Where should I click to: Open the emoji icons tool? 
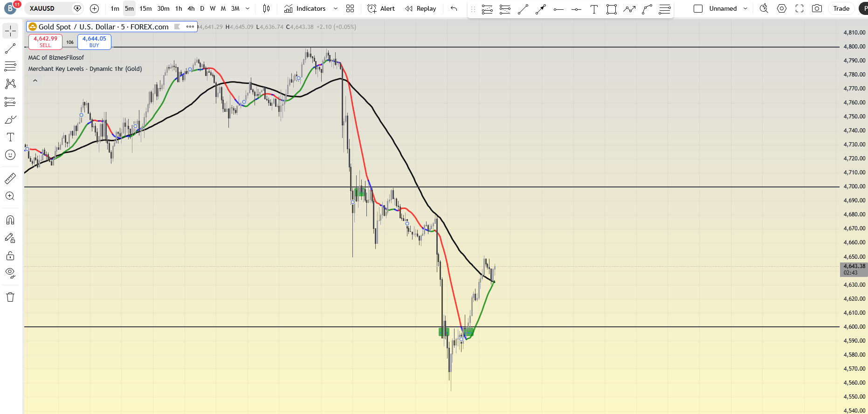(x=10, y=155)
